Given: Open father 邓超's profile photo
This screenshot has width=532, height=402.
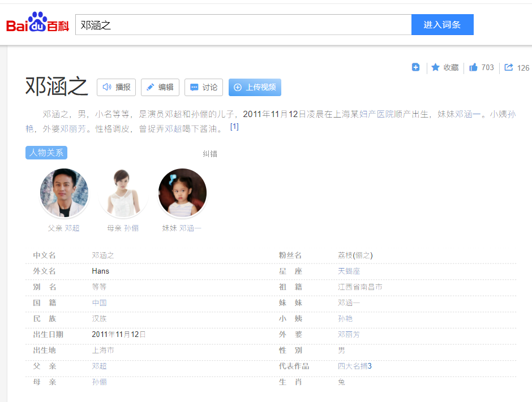Looking at the screenshot, I should (64, 193).
